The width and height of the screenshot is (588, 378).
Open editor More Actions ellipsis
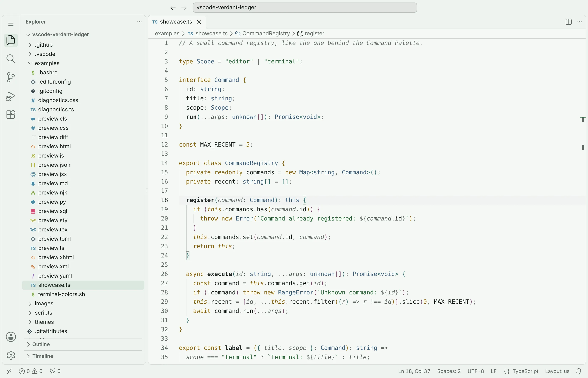pos(580,22)
